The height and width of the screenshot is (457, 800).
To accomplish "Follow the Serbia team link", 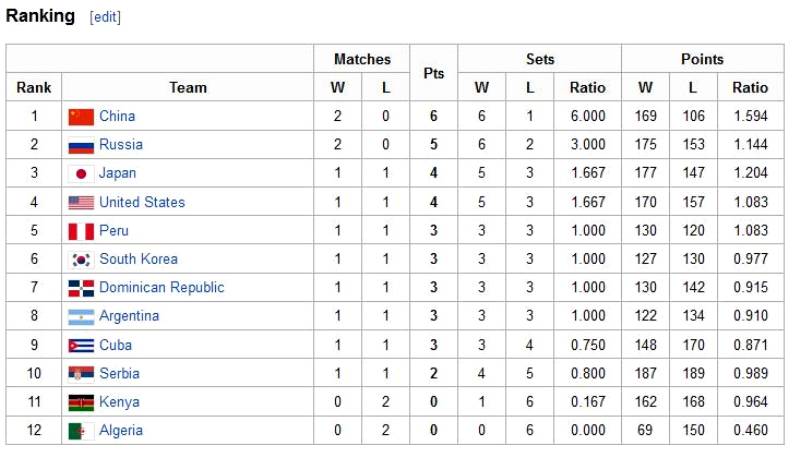I will click(x=119, y=373).
